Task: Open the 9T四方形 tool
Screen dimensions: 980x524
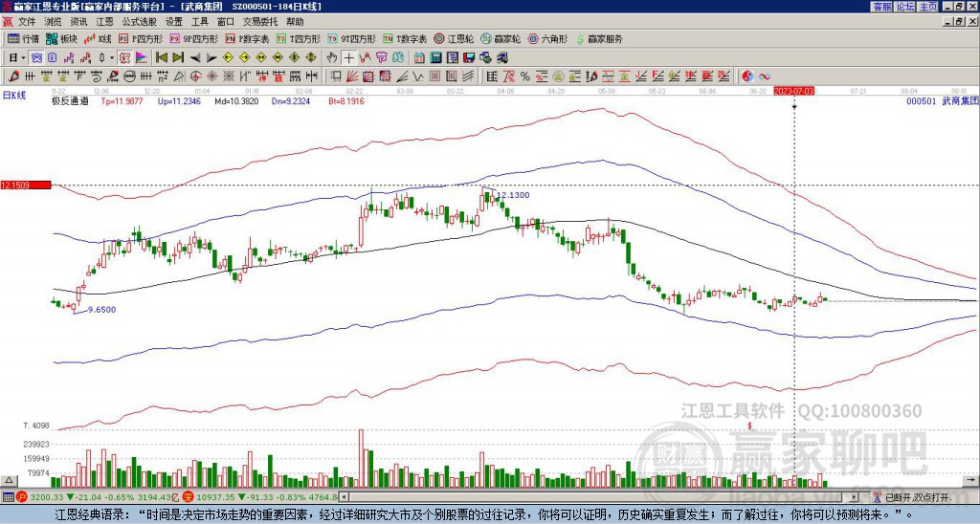Action: pyautogui.click(x=351, y=38)
